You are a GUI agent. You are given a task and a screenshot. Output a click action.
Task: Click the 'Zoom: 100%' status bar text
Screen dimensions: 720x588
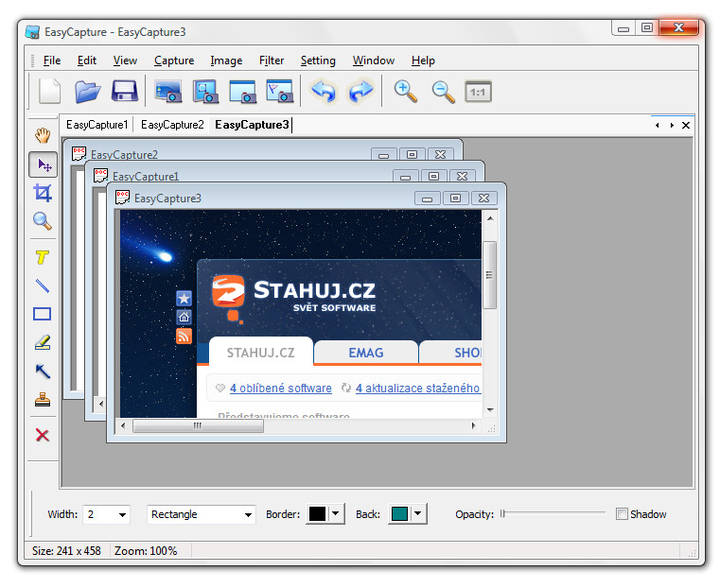point(146,551)
